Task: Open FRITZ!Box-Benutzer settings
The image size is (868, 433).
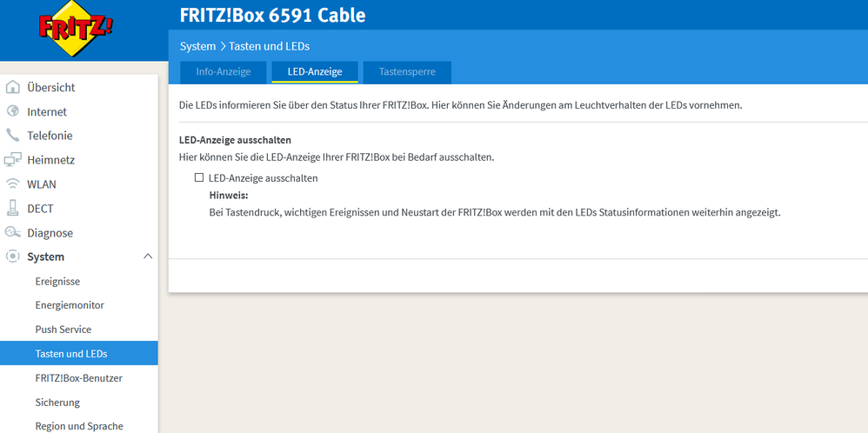Action: coord(78,378)
